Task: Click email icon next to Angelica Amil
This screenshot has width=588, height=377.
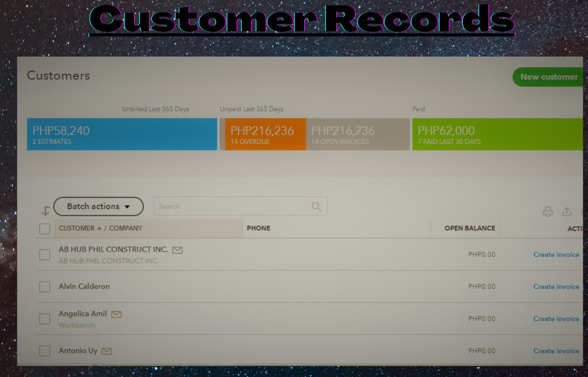Action: tap(116, 314)
